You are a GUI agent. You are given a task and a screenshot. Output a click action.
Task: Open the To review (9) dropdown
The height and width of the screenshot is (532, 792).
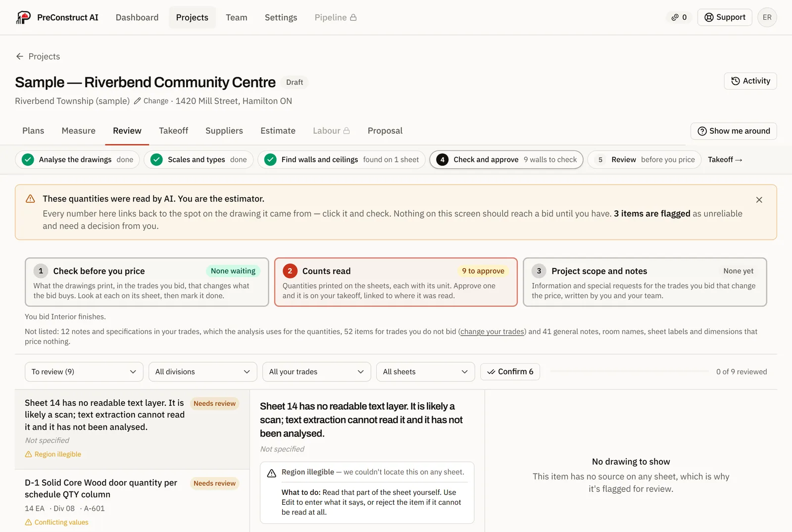(84, 372)
